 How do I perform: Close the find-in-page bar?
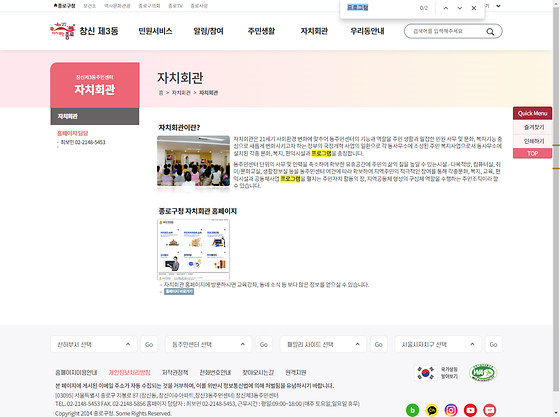coord(474,8)
